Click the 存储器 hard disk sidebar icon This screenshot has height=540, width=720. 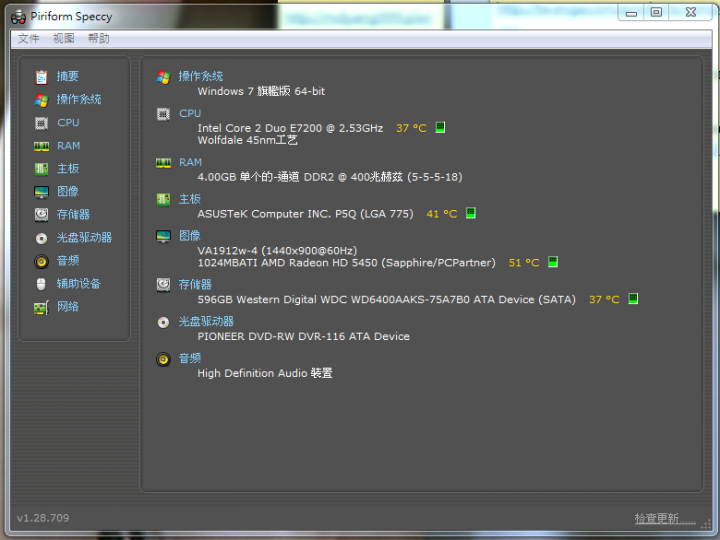pyautogui.click(x=41, y=214)
